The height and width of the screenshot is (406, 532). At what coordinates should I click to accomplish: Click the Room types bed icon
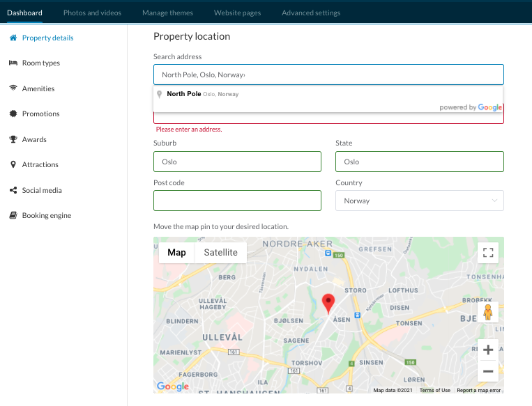click(x=13, y=63)
